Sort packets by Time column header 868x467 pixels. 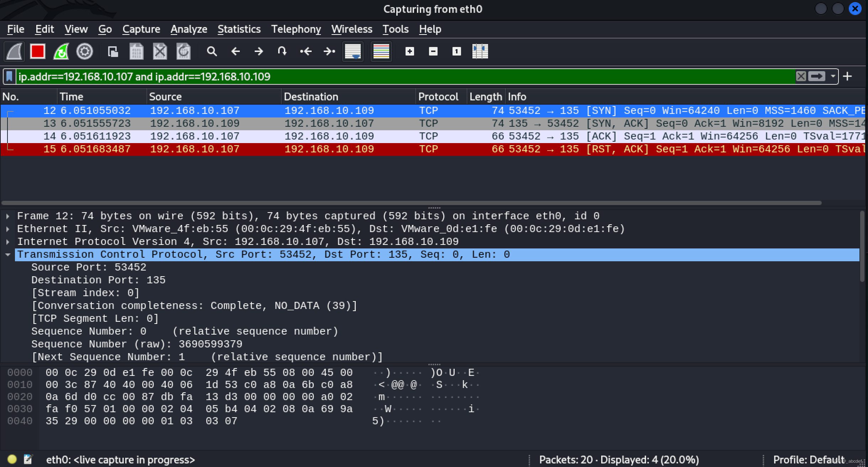tap(102, 97)
